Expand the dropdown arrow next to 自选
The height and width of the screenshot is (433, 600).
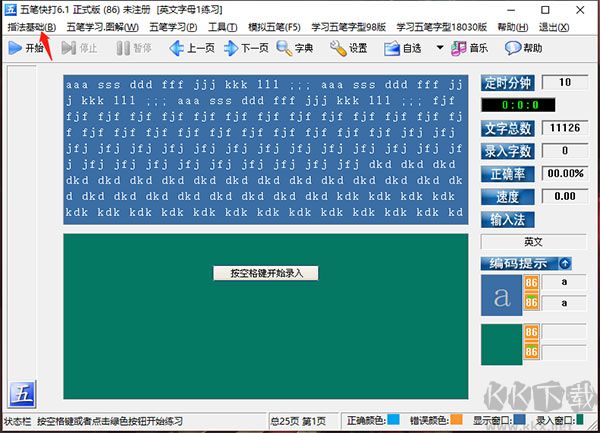(440, 48)
